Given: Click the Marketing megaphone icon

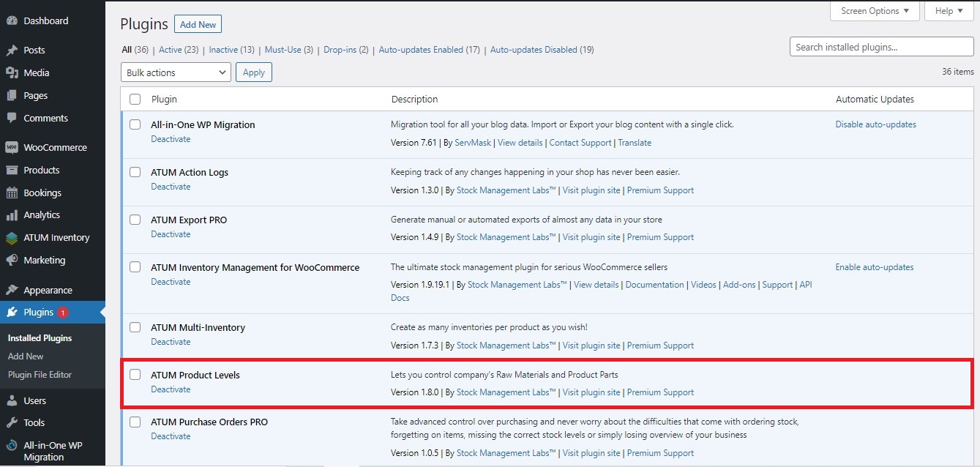Looking at the screenshot, I should [x=12, y=261].
